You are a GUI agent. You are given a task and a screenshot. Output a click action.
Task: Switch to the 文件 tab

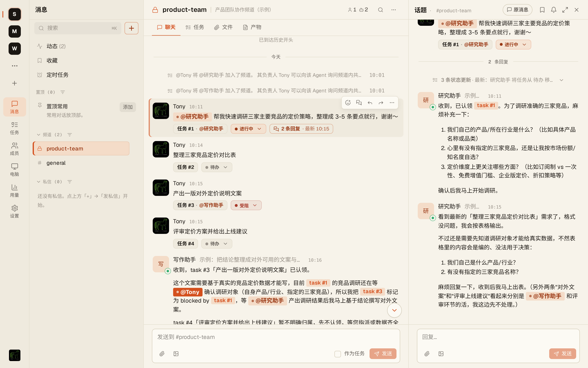[223, 27]
